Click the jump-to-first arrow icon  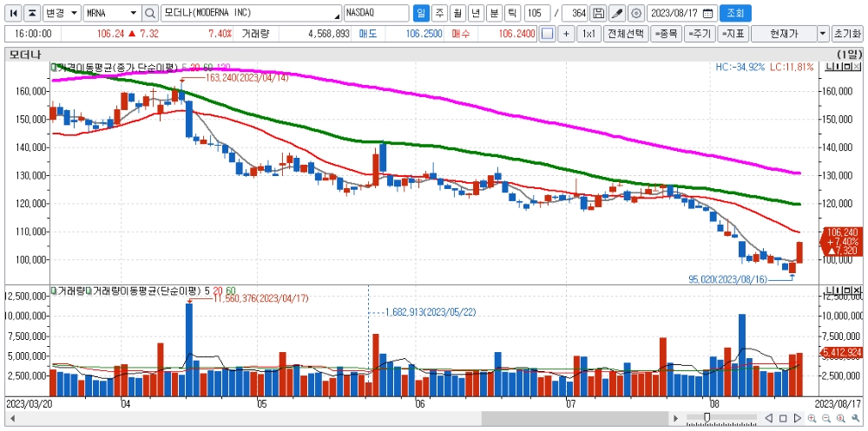15,13
